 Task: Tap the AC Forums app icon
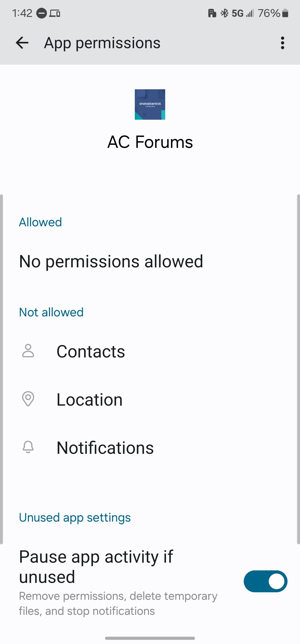(150, 104)
